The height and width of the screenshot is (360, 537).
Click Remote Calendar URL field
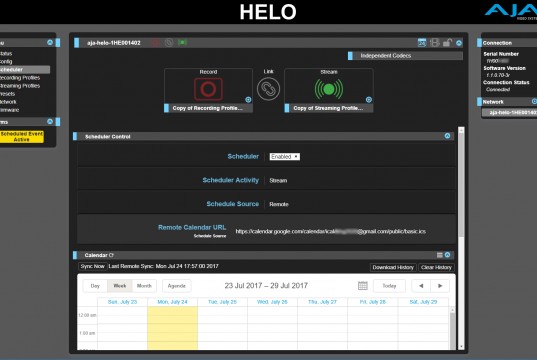click(x=331, y=232)
